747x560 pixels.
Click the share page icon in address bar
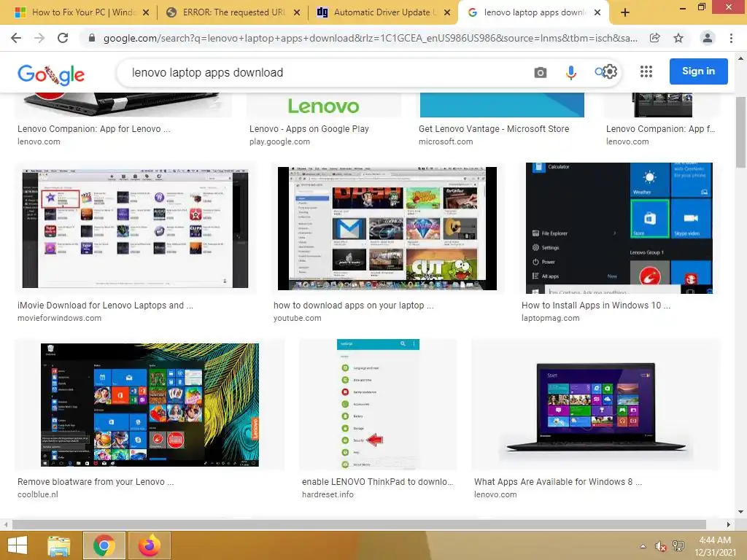(x=655, y=38)
